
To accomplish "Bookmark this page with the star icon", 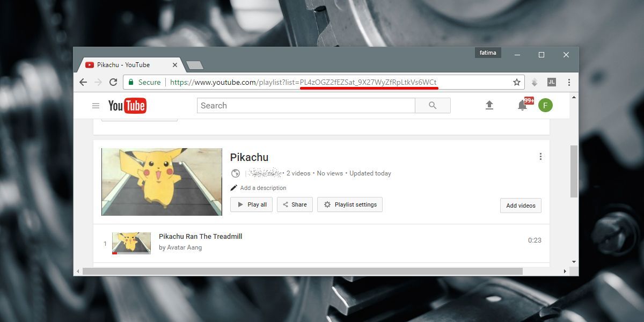I will coord(517,82).
